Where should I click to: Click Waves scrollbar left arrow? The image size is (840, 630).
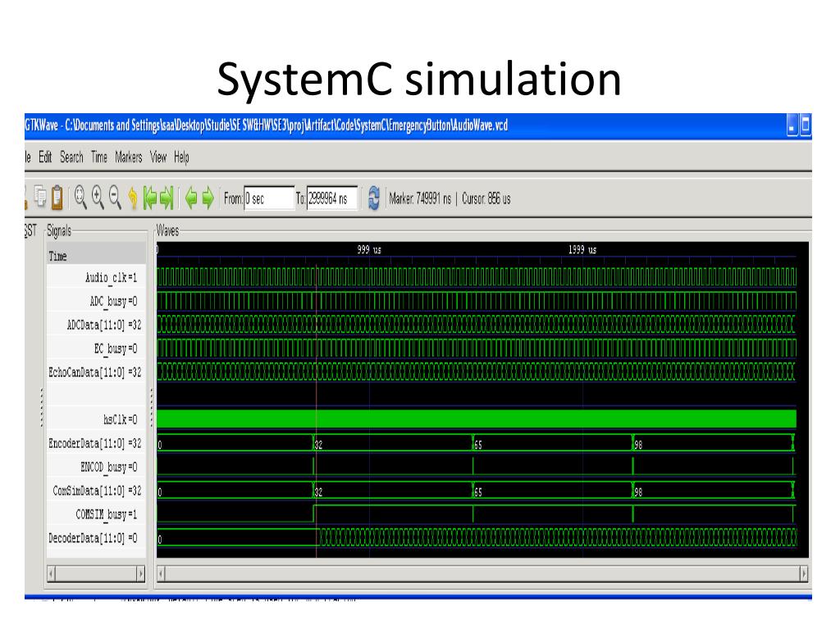[x=162, y=573]
